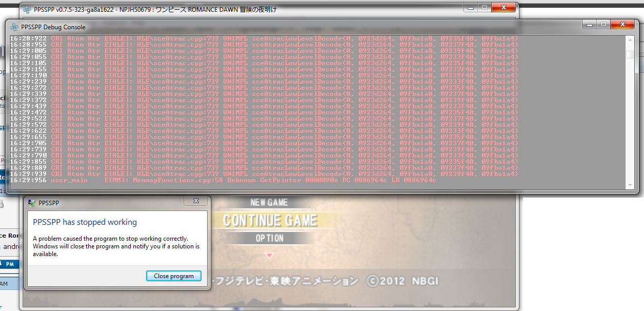
Task: Click the debug console scrollbar thumb
Action: (x=630, y=55)
